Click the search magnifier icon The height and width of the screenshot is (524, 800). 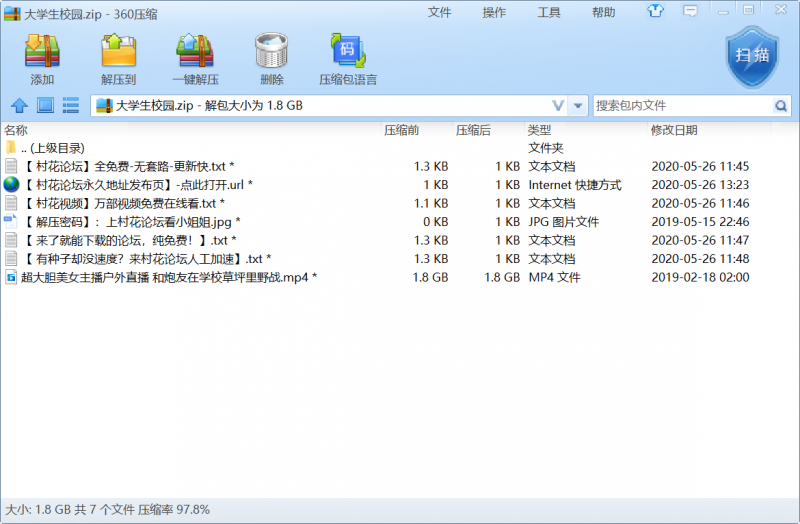[x=780, y=105]
